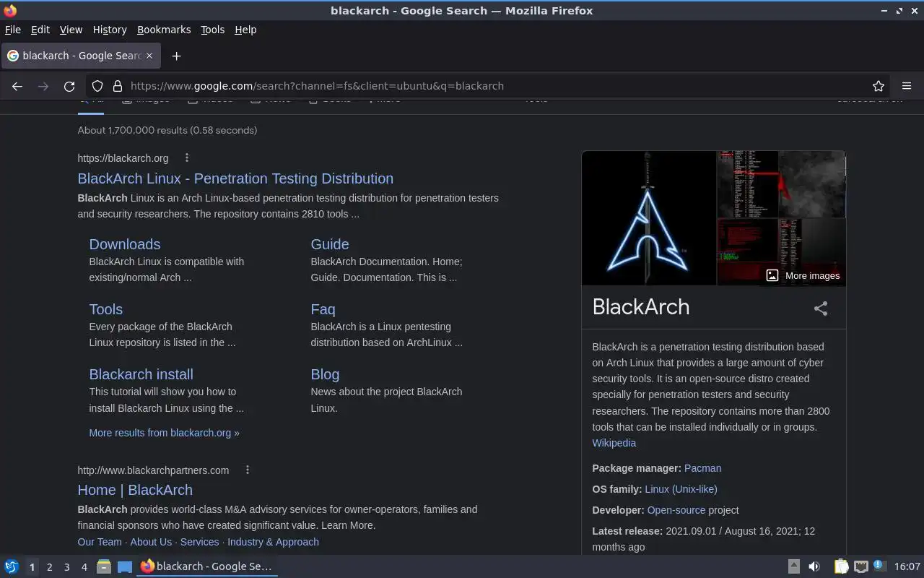Click the Firefox logo in title bar
This screenshot has height=578, width=924.
click(x=10, y=11)
